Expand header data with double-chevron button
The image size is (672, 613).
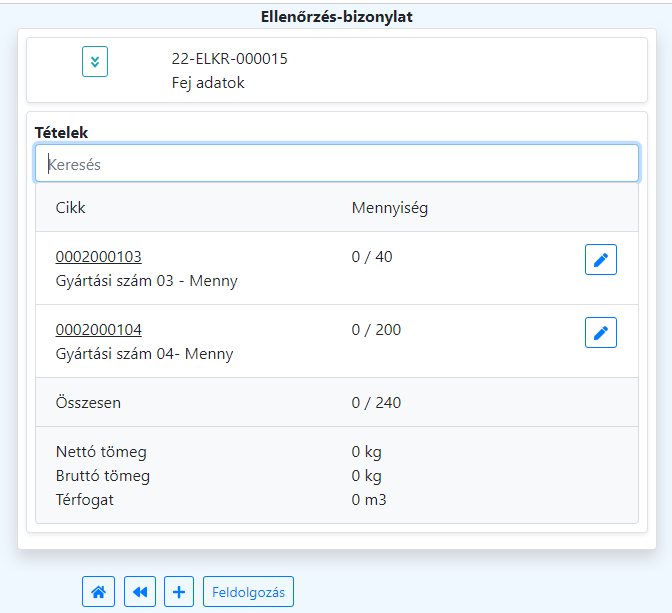95,62
